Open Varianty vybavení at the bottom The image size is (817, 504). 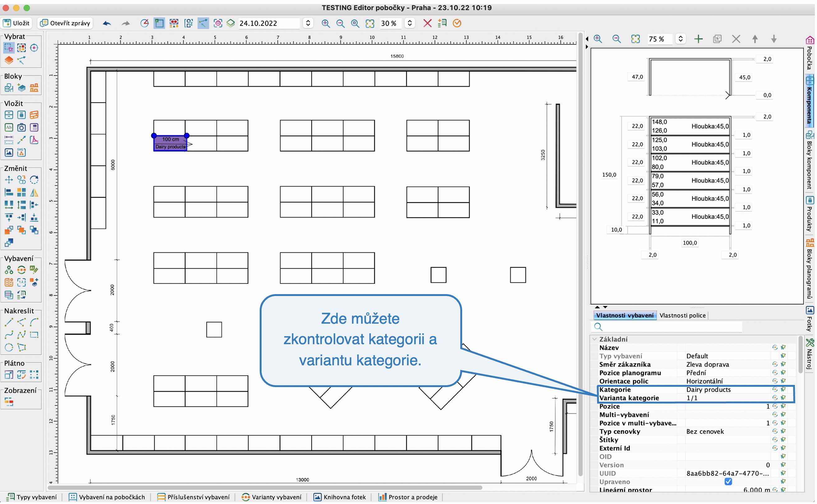pyautogui.click(x=271, y=497)
